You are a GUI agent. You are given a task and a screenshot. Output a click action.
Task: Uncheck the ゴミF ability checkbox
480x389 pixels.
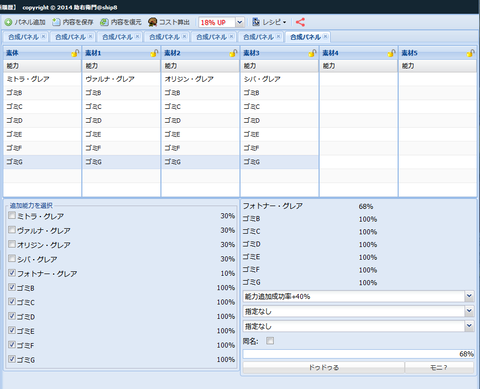(x=12, y=344)
